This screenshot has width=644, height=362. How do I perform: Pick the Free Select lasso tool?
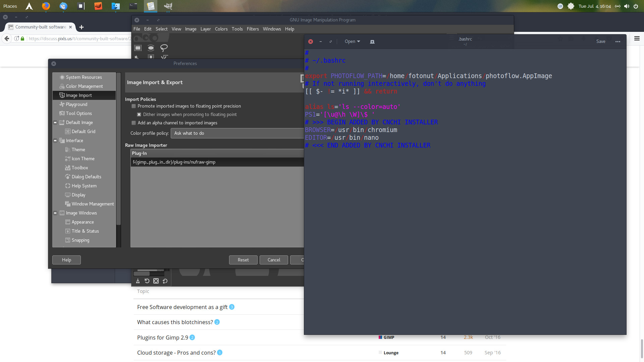tap(164, 48)
